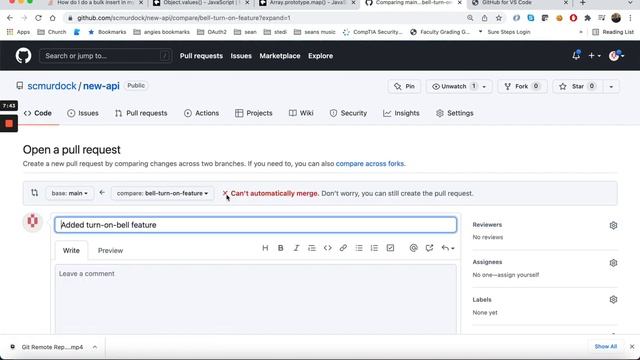The width and height of the screenshot is (640, 360).
Task: Insert a quote block in comment
Action: [312, 248]
